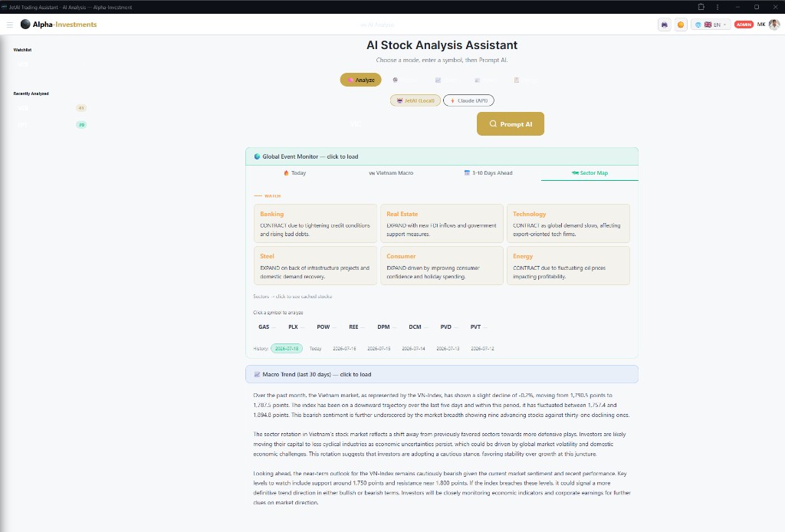Screen dimensions: 785x532
Task: Open the MK user avatar photo
Action: (x=774, y=24)
